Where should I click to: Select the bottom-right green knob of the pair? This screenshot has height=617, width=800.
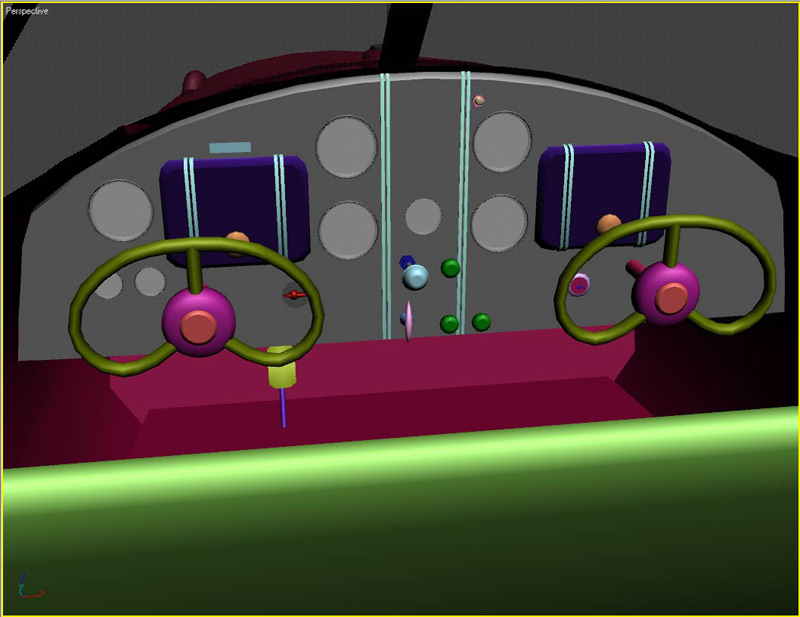(x=482, y=322)
